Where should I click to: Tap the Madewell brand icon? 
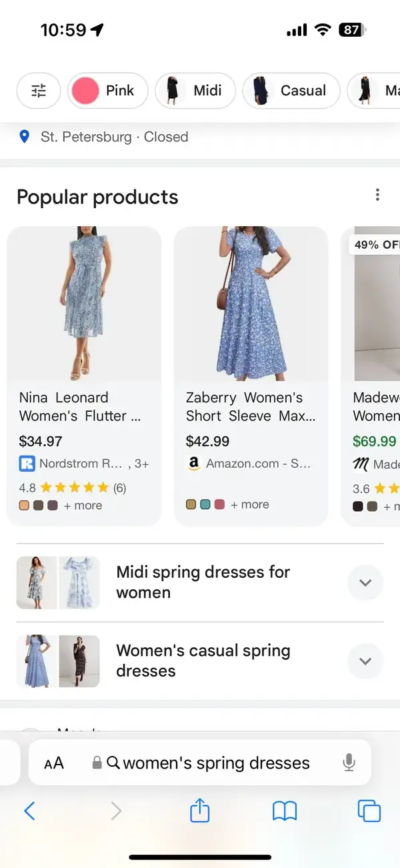tap(359, 464)
